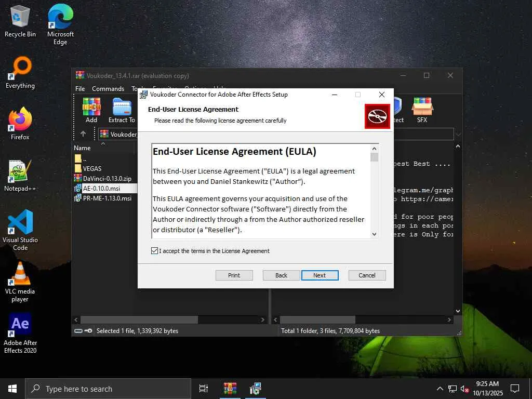Click the Print button in setup
This screenshot has width=532, height=399.
[234, 275]
